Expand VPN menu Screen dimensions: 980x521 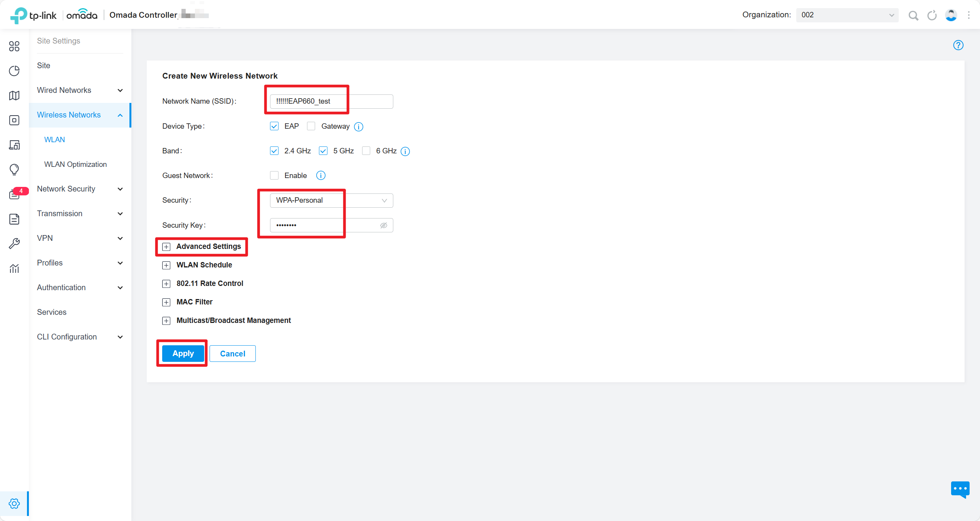click(80, 238)
